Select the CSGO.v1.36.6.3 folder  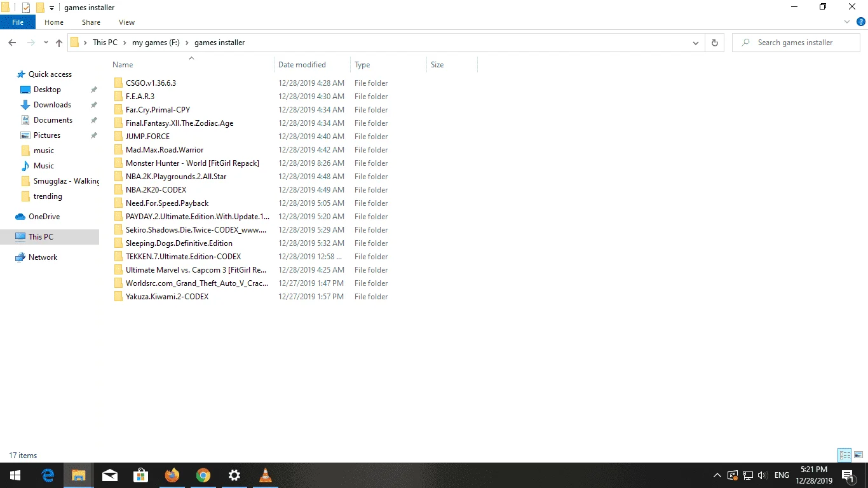[x=151, y=83]
